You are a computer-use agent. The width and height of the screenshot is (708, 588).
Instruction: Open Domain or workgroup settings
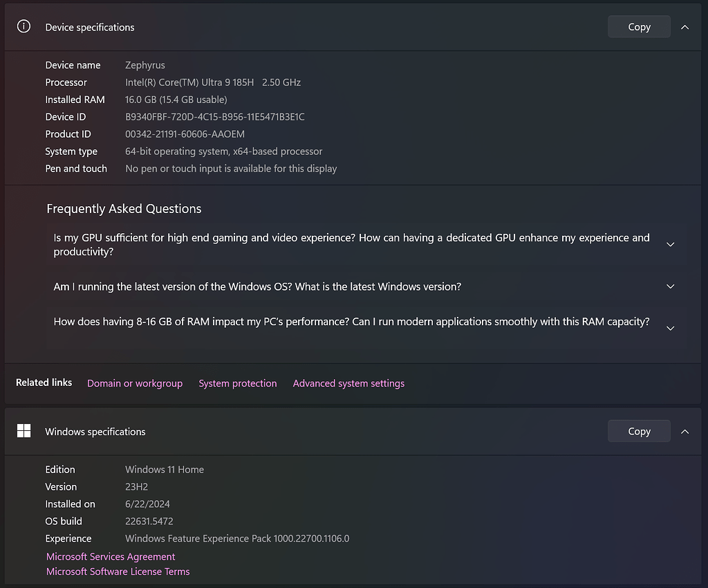tap(134, 383)
